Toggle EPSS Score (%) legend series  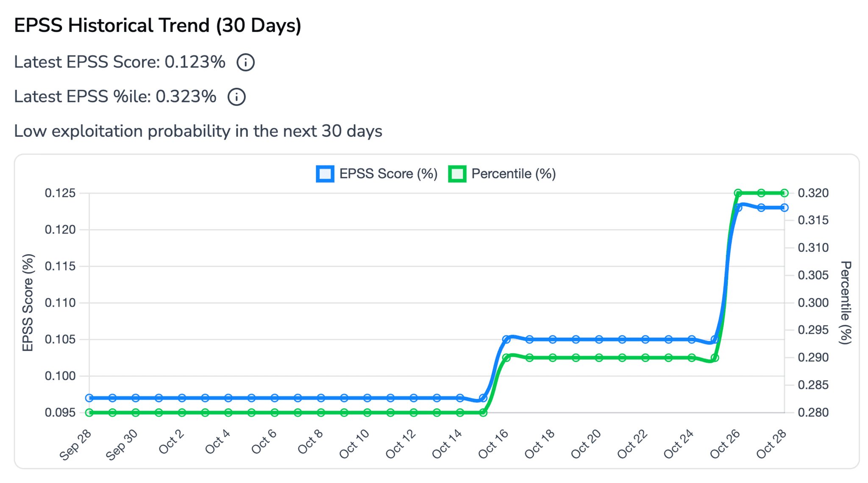(x=388, y=174)
